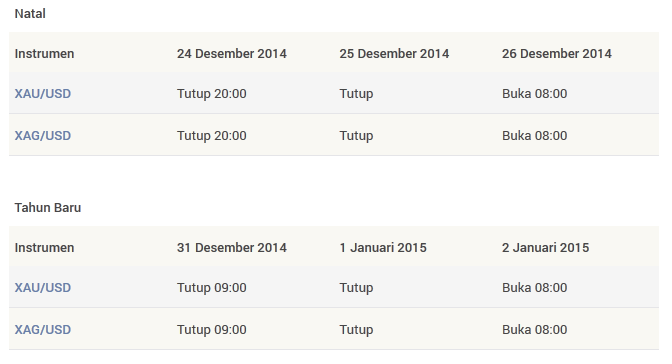
Task: Click the 24 Desember 2014 column header
Action: (232, 54)
